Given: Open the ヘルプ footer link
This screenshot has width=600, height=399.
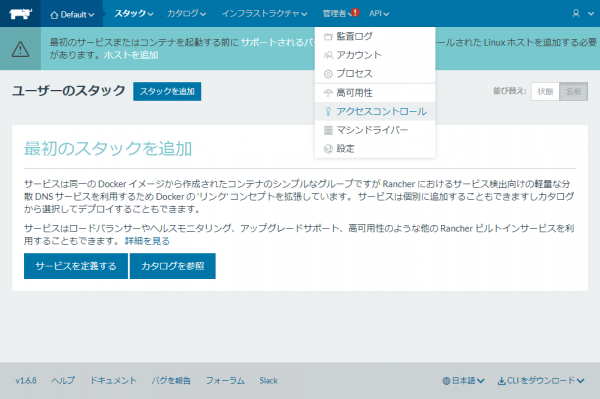Looking at the screenshot, I should point(63,381).
